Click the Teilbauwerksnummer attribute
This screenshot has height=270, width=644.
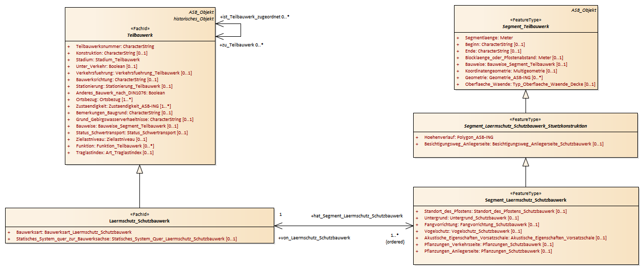tap(115, 46)
